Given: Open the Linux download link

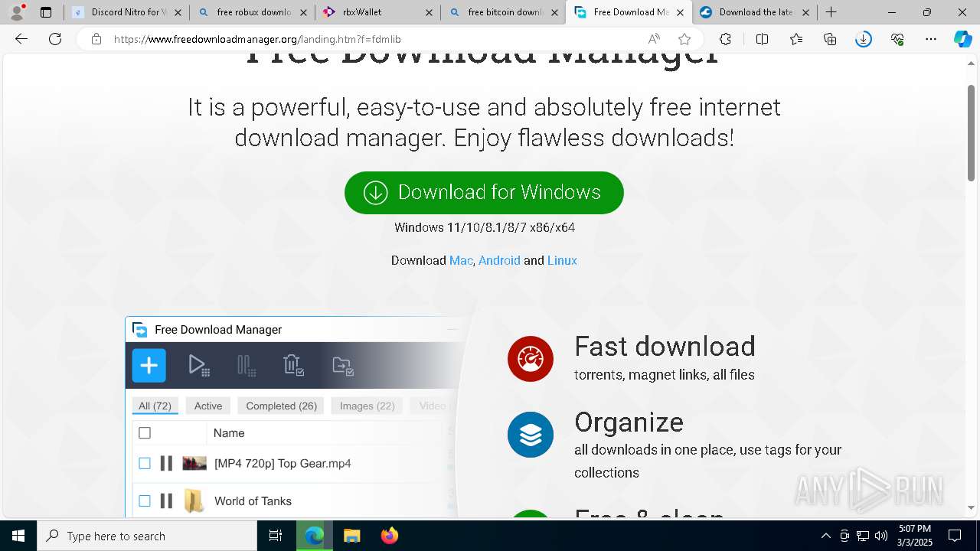Looking at the screenshot, I should (x=562, y=260).
